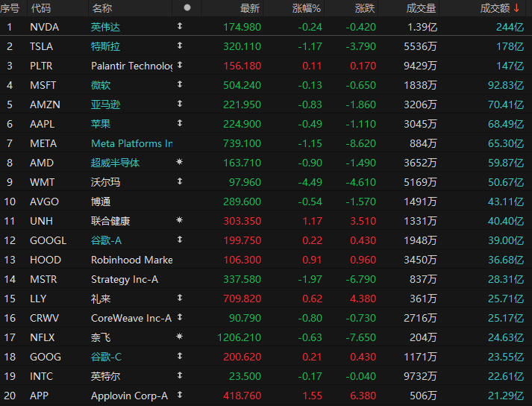
Task: Click the up-down marker icon in NVDA row
Action: coord(180,26)
